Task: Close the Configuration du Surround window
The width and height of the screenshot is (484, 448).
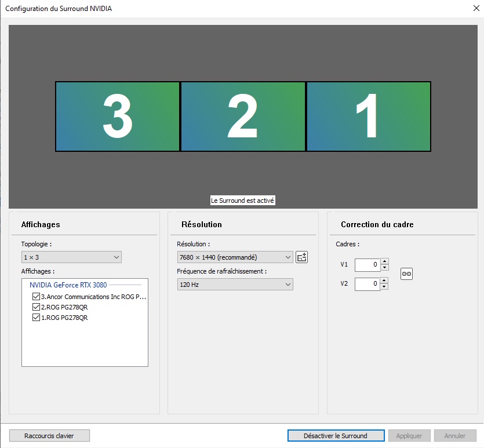Action: 476,9
